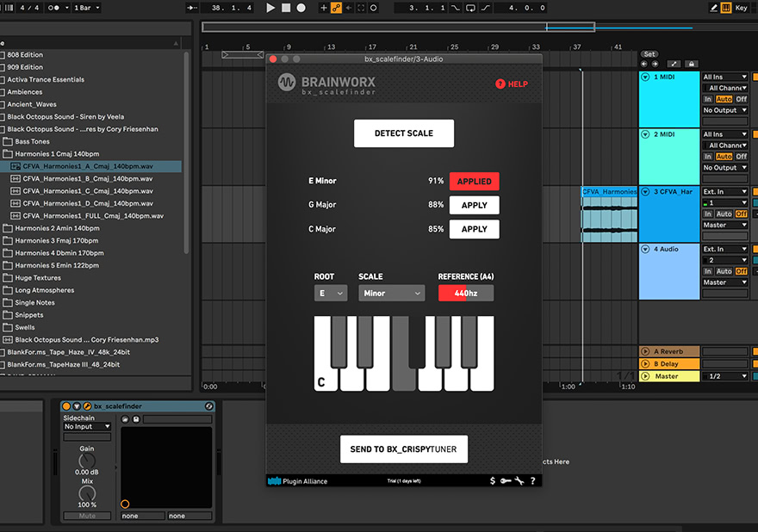Click the device hot-swap preset icon
This screenshot has width=758, height=532.
208,406
